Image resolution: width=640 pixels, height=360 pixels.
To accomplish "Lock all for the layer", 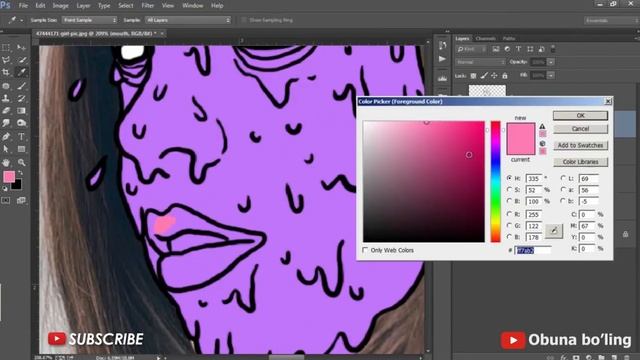I will click(x=505, y=76).
